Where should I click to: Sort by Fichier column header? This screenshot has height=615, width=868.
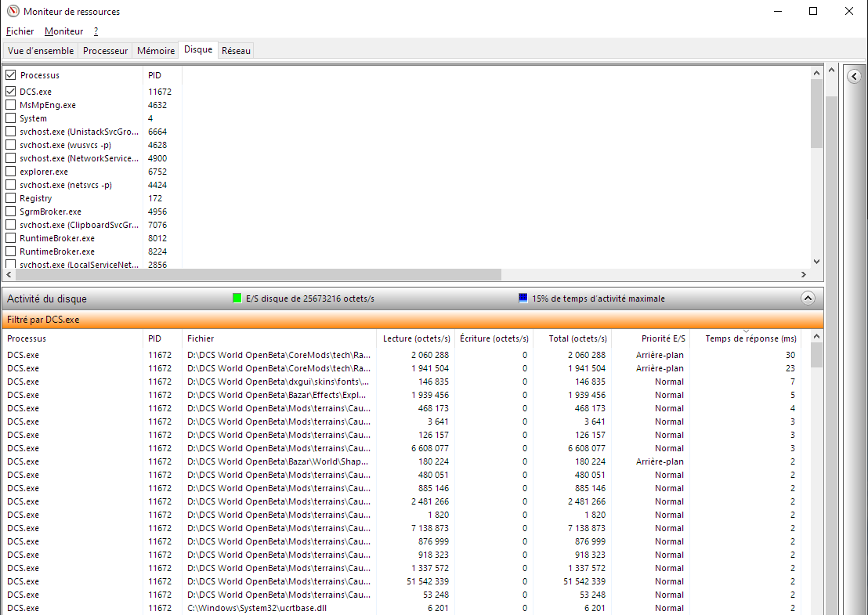coord(278,338)
